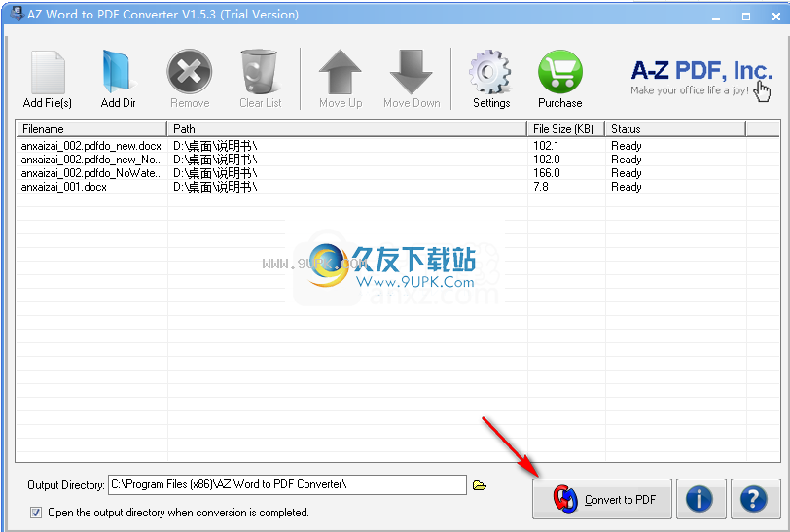This screenshot has height=532, width=790.
Task: Click the 102.0 file size cell
Action: pyautogui.click(x=547, y=160)
